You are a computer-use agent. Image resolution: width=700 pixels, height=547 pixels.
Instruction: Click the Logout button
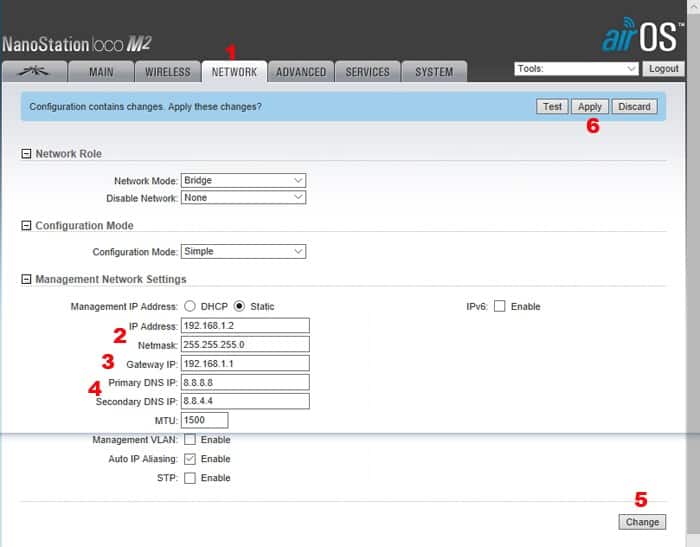[663, 69]
